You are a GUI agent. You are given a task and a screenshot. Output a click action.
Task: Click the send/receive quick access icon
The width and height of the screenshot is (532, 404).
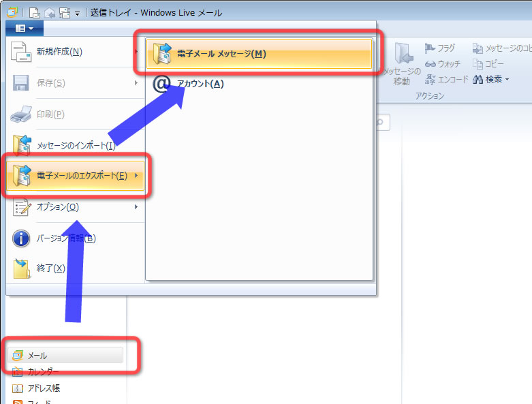coord(65,13)
